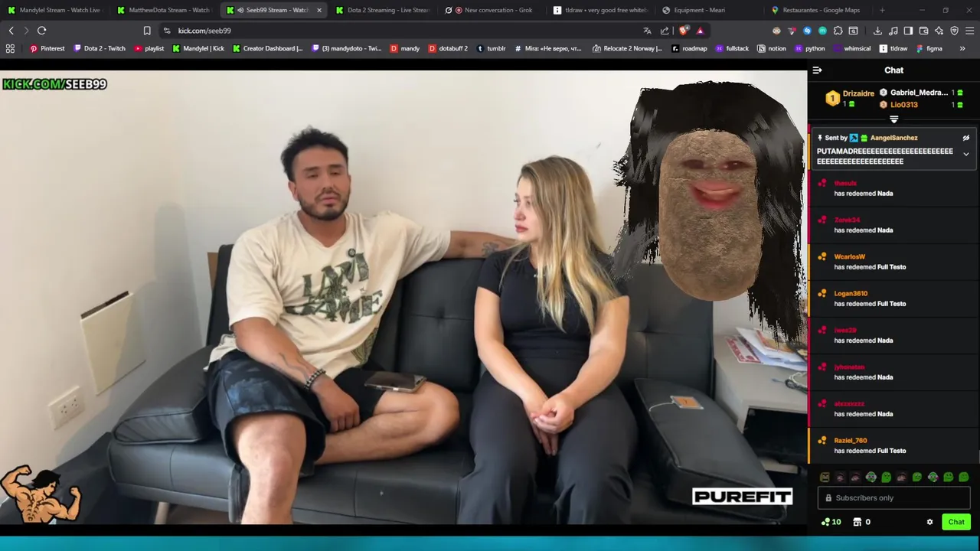
Task: Open notion bookmark
Action: [x=772, y=48]
